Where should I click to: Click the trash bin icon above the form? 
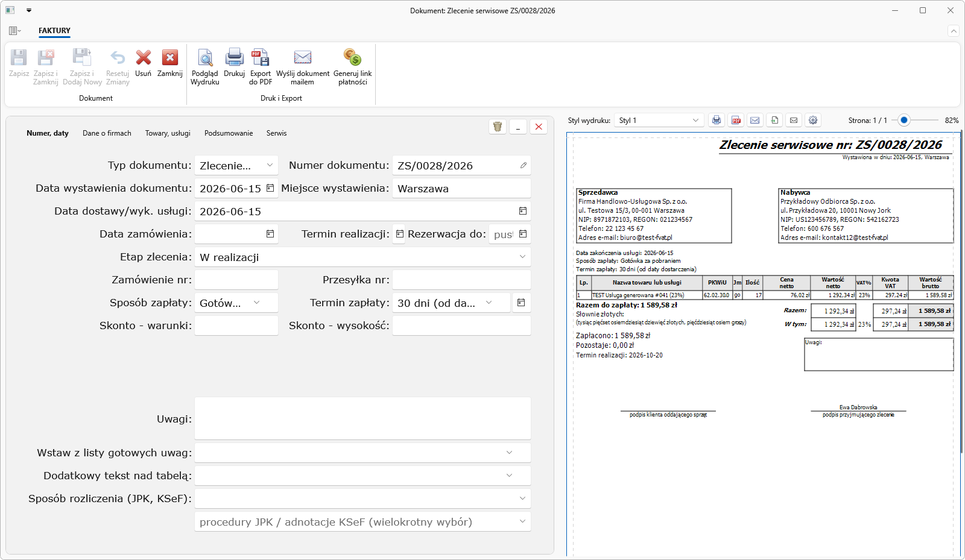[498, 127]
